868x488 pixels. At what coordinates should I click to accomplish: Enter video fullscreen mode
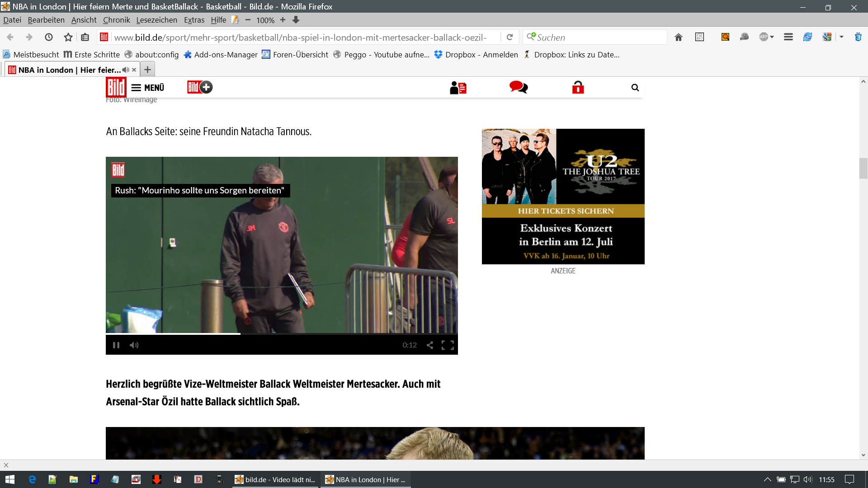(x=448, y=345)
